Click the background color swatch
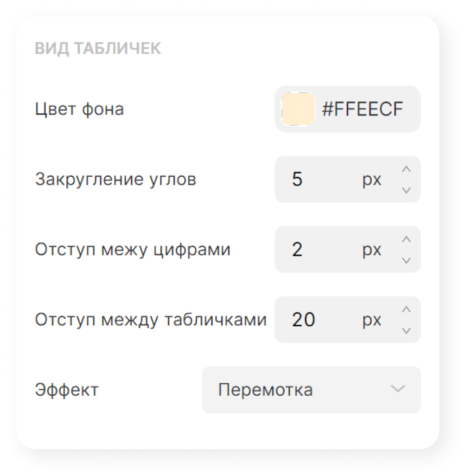The height and width of the screenshot is (476, 466). [299, 109]
